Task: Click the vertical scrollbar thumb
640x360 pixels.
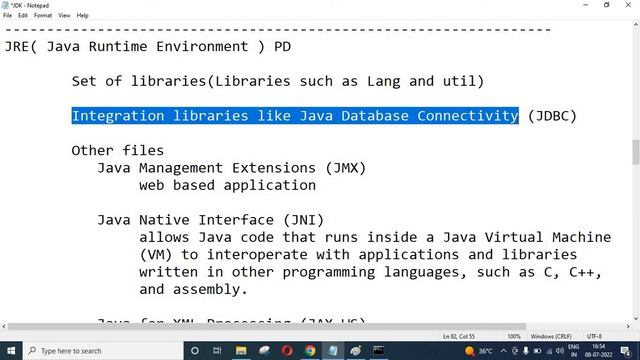Action: pos(636,152)
